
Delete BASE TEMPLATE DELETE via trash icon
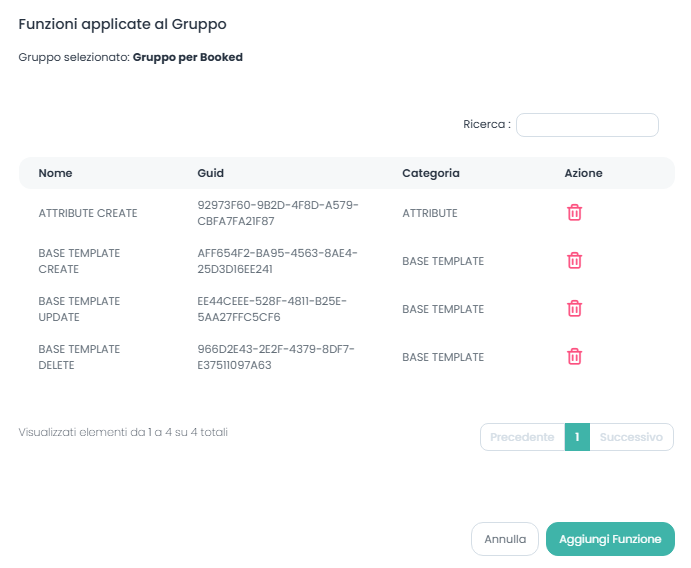[x=574, y=357]
